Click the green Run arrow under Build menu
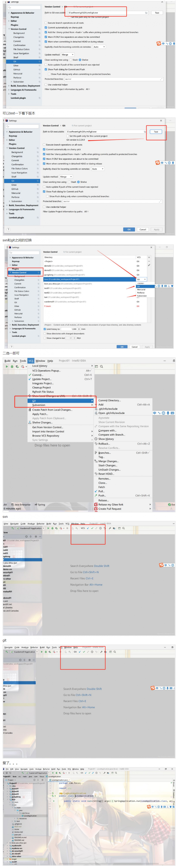The image size is (176, 868). (x=7, y=366)
